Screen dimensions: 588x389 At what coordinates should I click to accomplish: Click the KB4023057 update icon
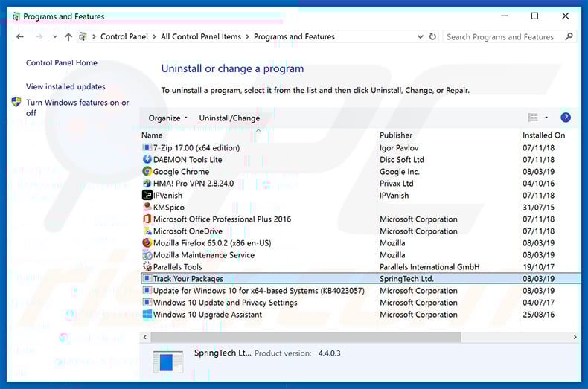pos(147,290)
